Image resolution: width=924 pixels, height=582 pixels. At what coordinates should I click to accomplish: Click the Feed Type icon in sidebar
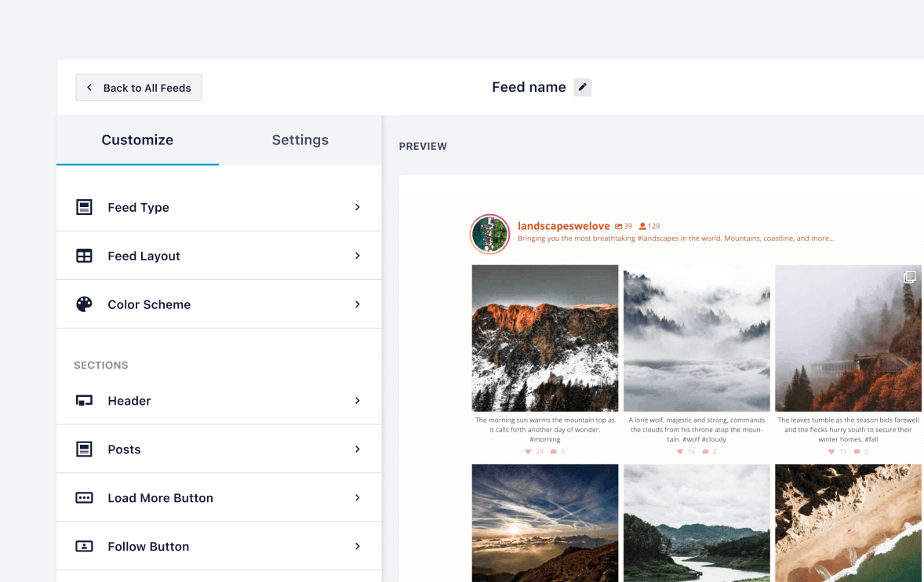tap(84, 207)
